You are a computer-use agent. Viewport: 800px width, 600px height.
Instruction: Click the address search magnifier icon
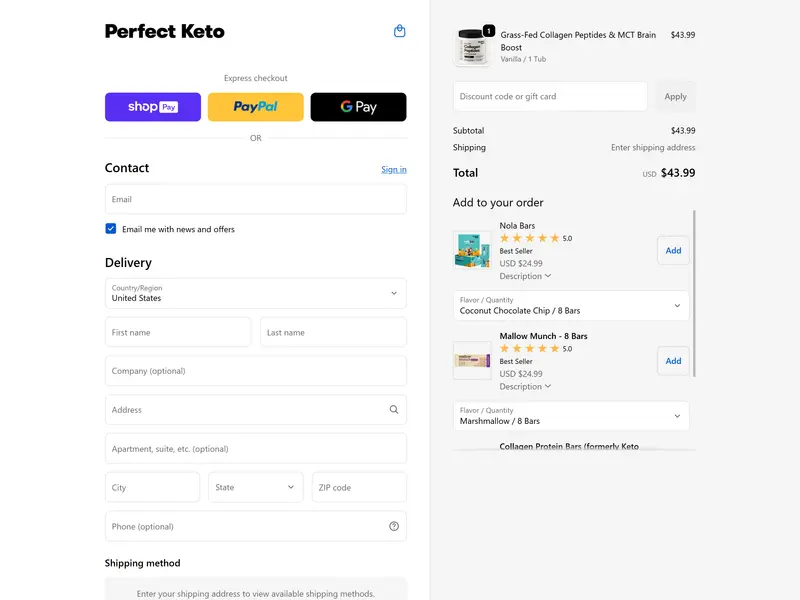[x=394, y=409]
